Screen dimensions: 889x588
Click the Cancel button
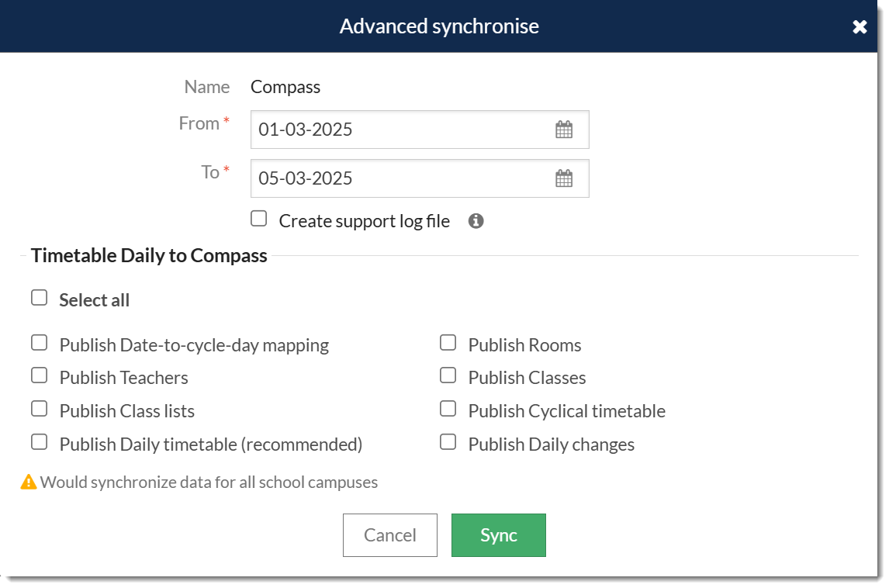pyautogui.click(x=390, y=535)
